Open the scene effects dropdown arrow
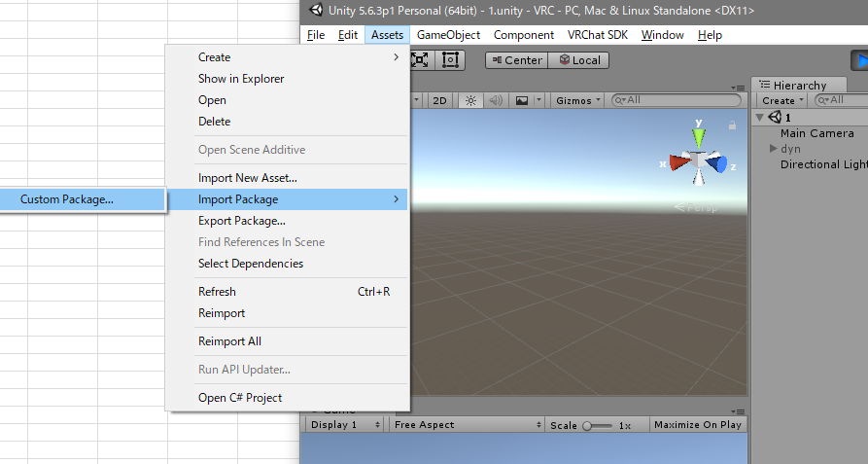 point(538,100)
